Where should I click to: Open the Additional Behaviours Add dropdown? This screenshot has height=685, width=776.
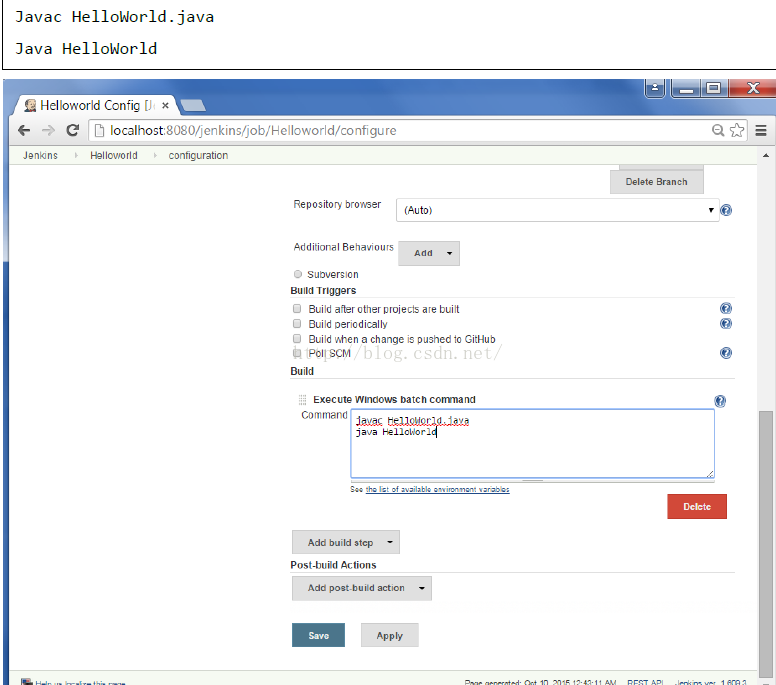(429, 253)
